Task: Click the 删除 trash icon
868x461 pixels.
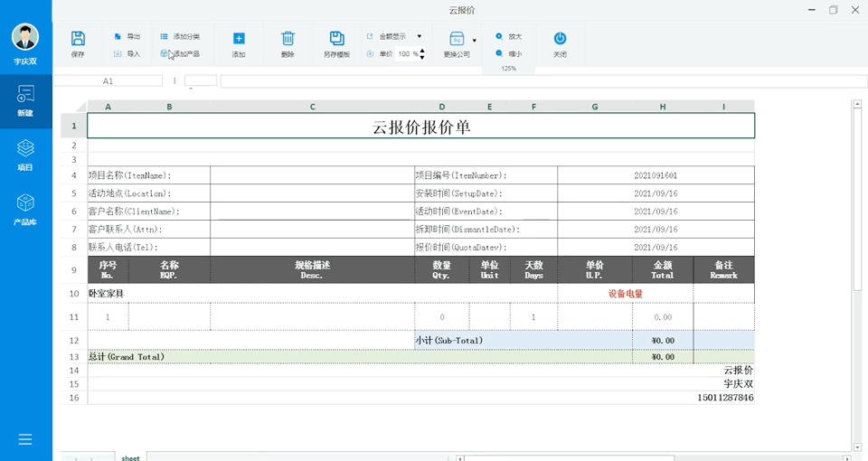Action: pyautogui.click(x=288, y=39)
